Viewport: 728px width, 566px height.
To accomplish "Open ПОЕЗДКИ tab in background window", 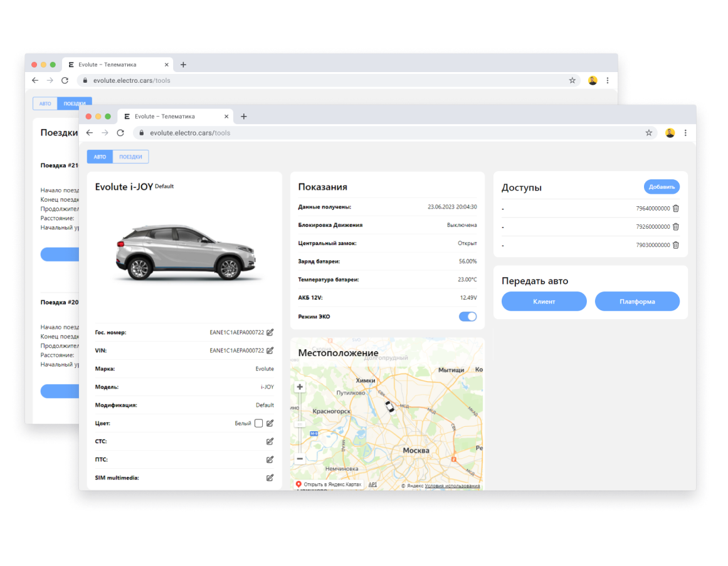I will (x=74, y=103).
